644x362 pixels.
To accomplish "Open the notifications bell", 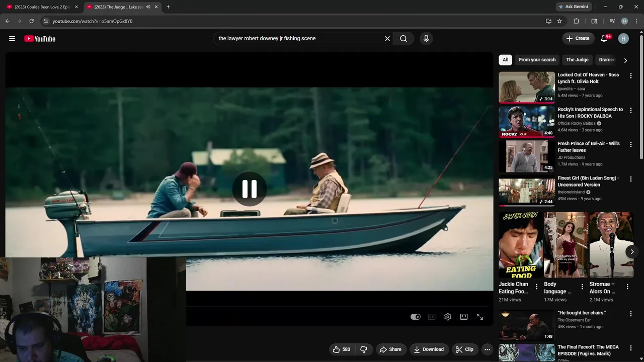I will [x=604, y=39].
